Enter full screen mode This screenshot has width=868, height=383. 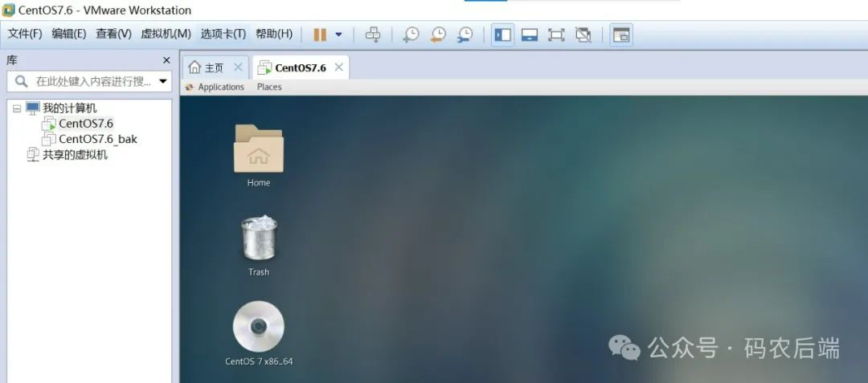coord(556,35)
